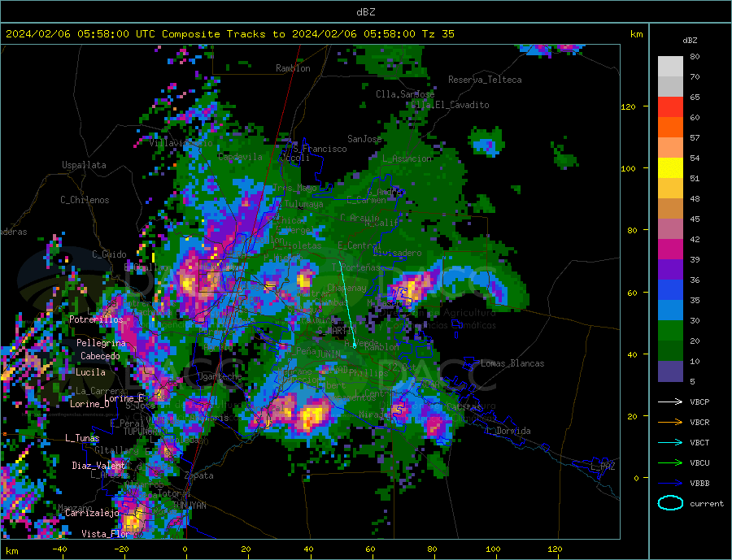The image size is (732, 560).
Task: Click the Lomas_Blancas map label
Action: click(x=512, y=363)
